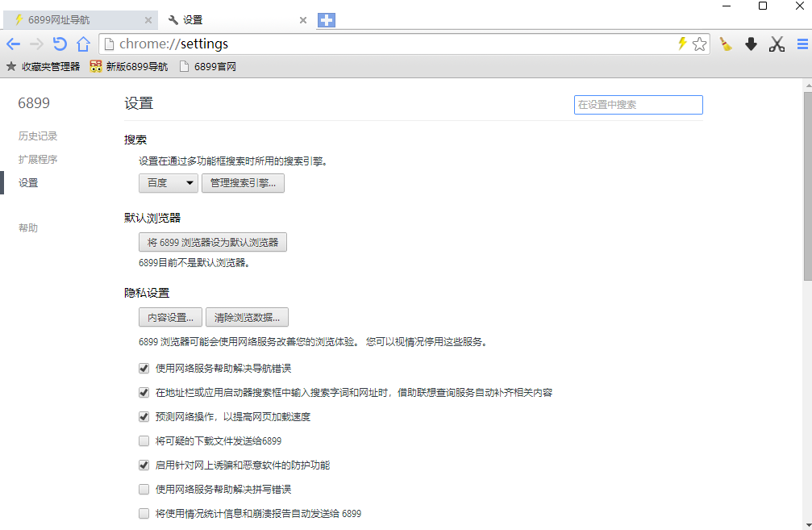Click the vertical page scrollbar
The image size is (812, 530).
tap(807, 186)
